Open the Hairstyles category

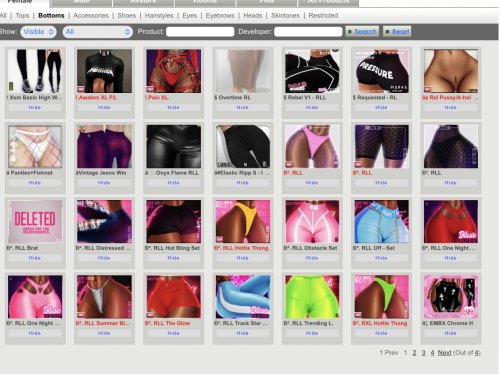(159, 16)
